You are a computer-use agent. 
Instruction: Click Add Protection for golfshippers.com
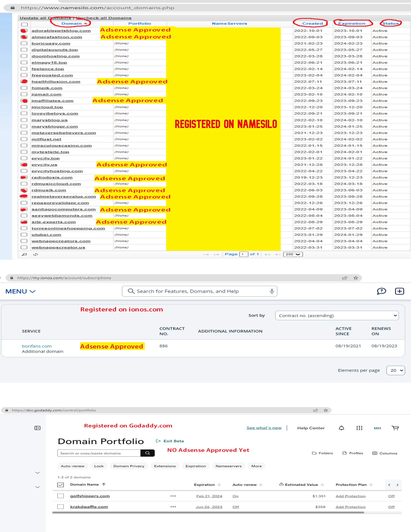point(350,496)
